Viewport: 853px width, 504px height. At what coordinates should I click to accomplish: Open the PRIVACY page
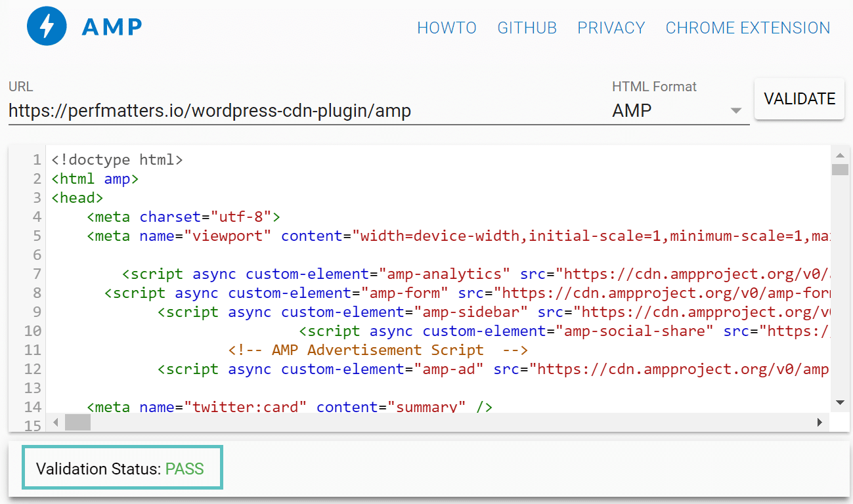tap(610, 28)
